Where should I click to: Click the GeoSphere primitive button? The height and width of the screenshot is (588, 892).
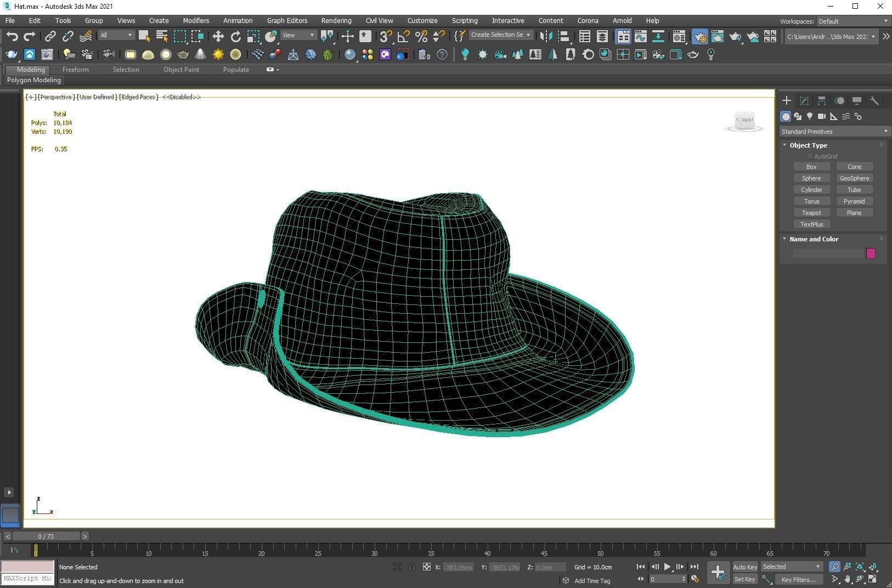[854, 178]
